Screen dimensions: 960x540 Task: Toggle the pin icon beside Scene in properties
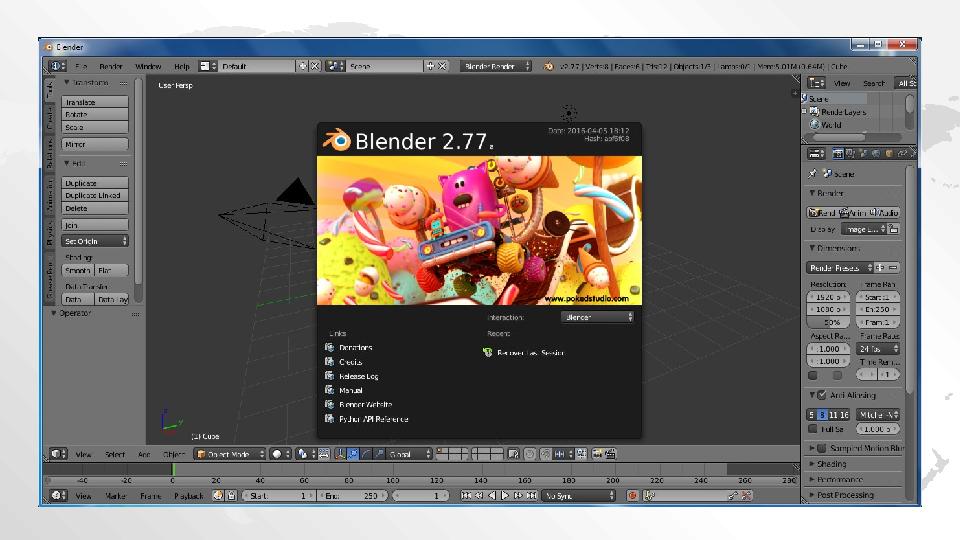[812, 174]
